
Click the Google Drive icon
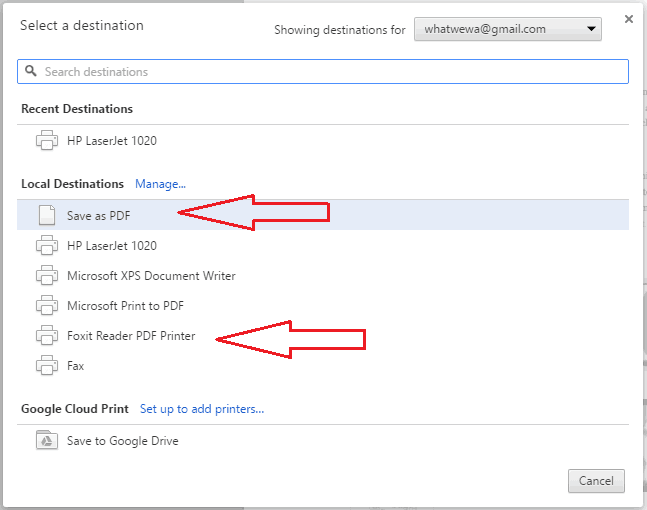pyautogui.click(x=47, y=440)
